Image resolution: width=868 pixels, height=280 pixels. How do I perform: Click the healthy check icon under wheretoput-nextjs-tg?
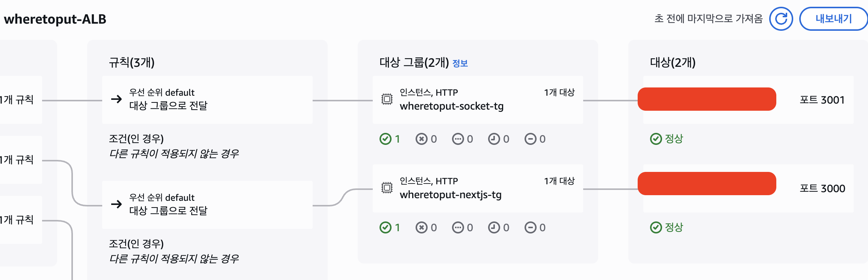pyautogui.click(x=385, y=227)
